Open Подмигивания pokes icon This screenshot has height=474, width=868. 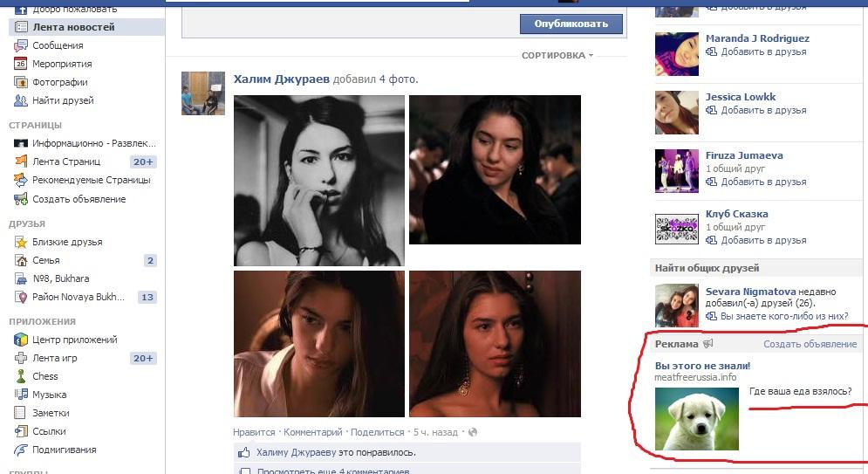(x=20, y=450)
